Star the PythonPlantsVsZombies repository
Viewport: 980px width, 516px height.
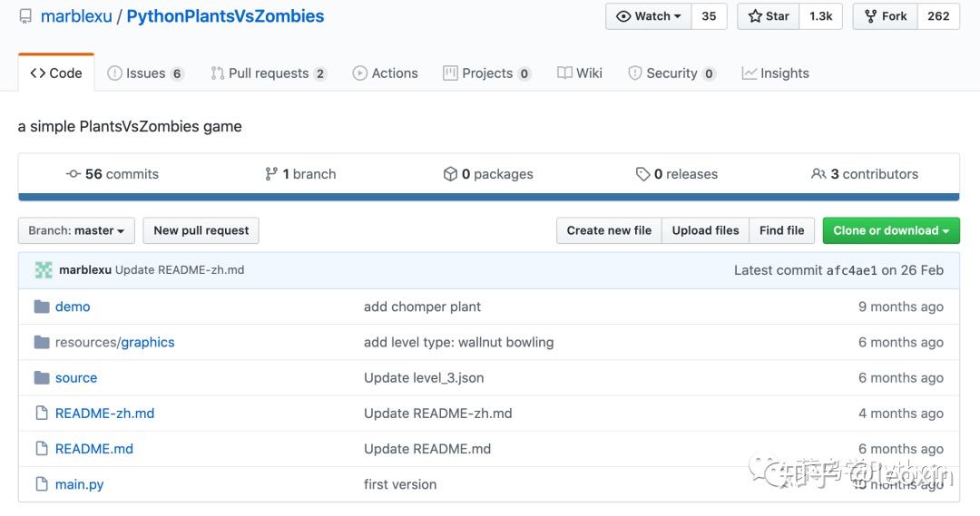tap(769, 16)
